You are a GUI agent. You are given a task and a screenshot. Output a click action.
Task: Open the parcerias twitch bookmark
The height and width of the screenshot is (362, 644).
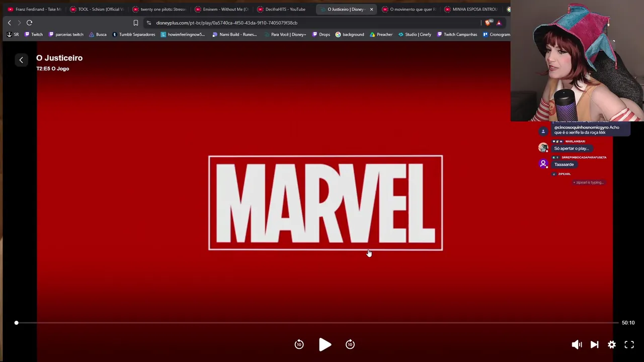click(x=66, y=35)
